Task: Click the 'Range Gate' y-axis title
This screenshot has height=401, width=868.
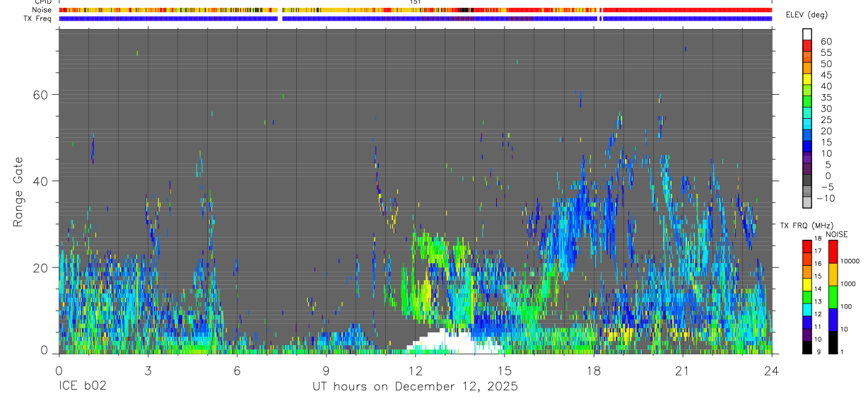Action: (x=17, y=191)
